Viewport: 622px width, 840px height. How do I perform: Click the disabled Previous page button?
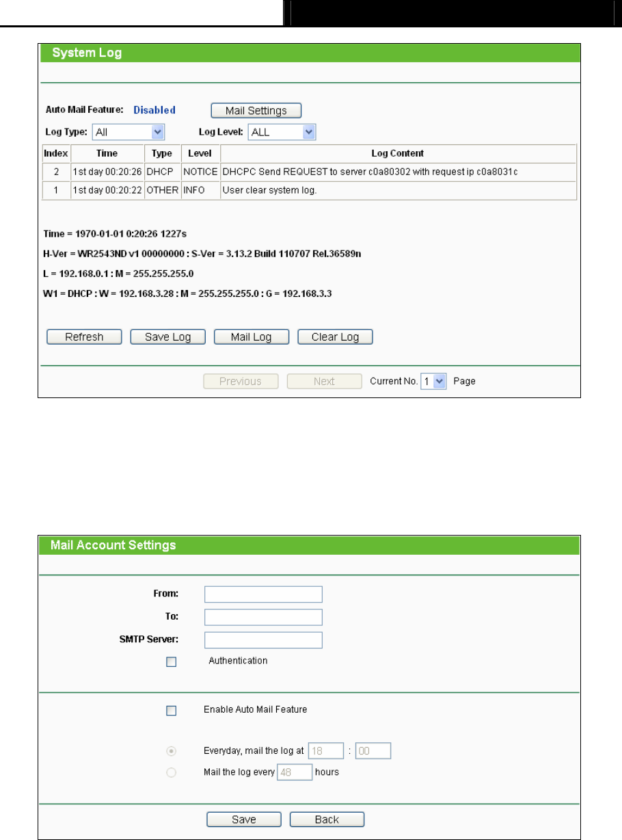[x=241, y=381]
